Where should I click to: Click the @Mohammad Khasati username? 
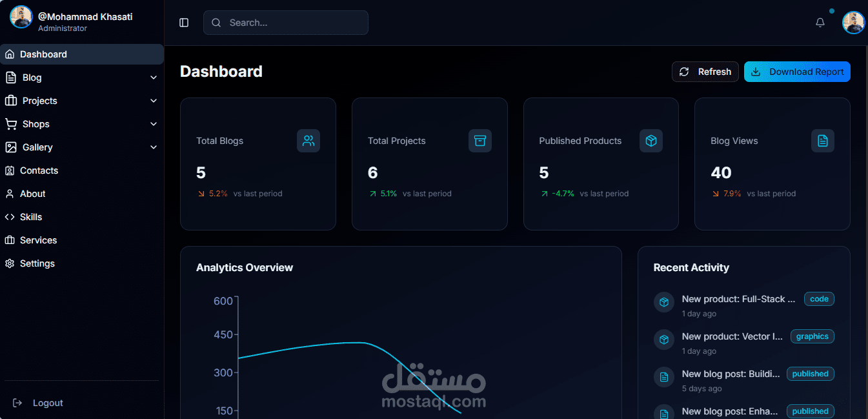point(85,17)
